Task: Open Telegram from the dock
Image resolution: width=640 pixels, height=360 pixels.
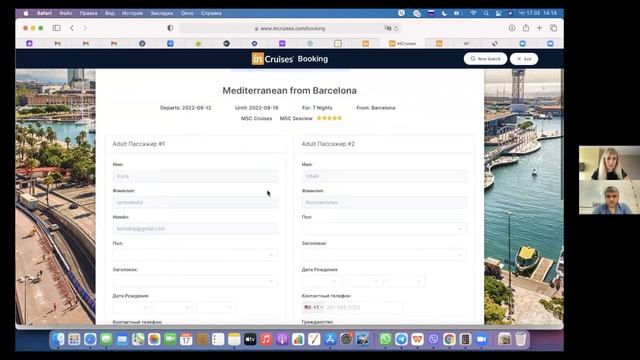Action: click(401, 339)
